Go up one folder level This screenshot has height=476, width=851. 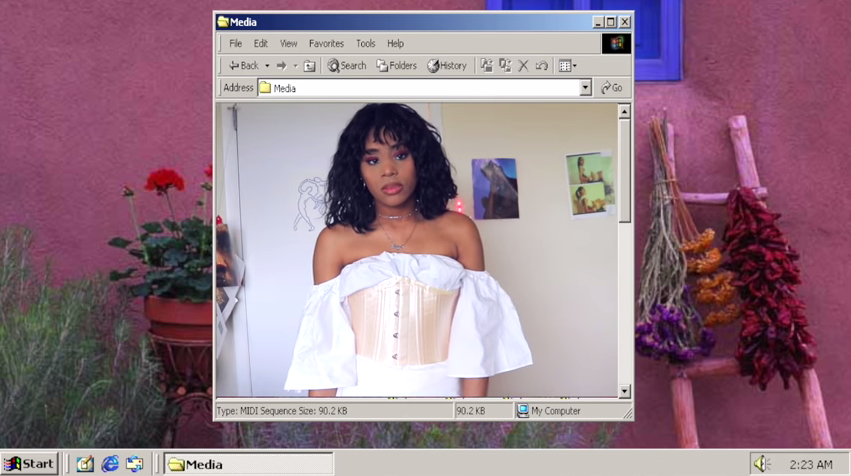tap(309, 66)
